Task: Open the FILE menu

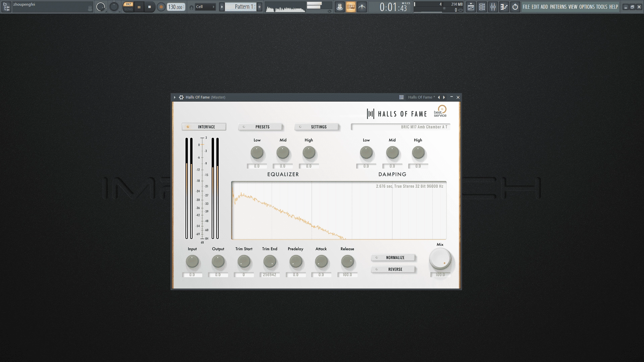Action: [526, 7]
